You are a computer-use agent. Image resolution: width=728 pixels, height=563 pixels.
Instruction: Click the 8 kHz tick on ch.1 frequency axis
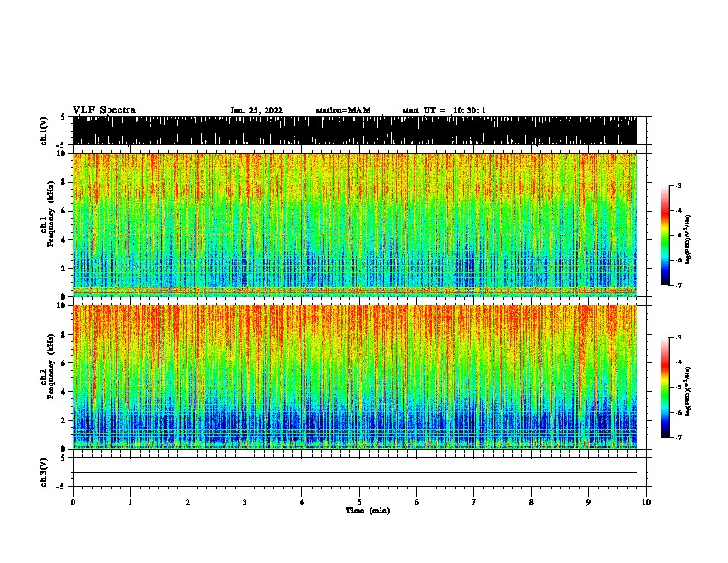tap(63, 182)
